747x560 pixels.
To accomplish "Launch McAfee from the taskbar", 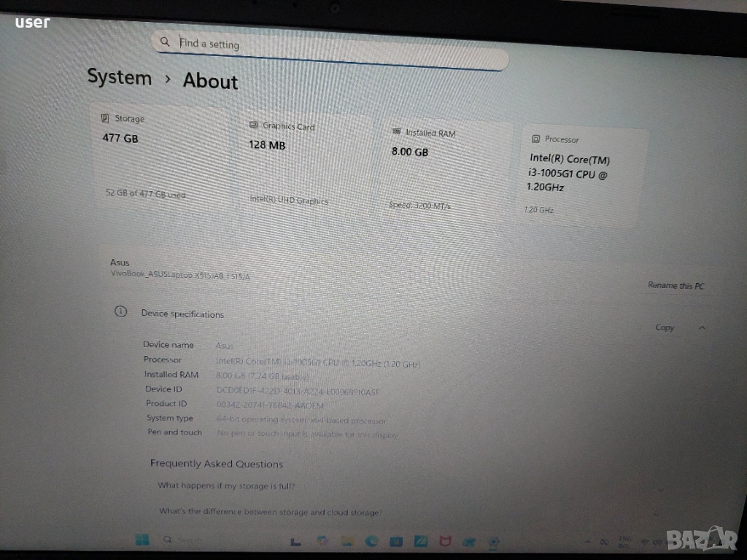I will click(446, 542).
